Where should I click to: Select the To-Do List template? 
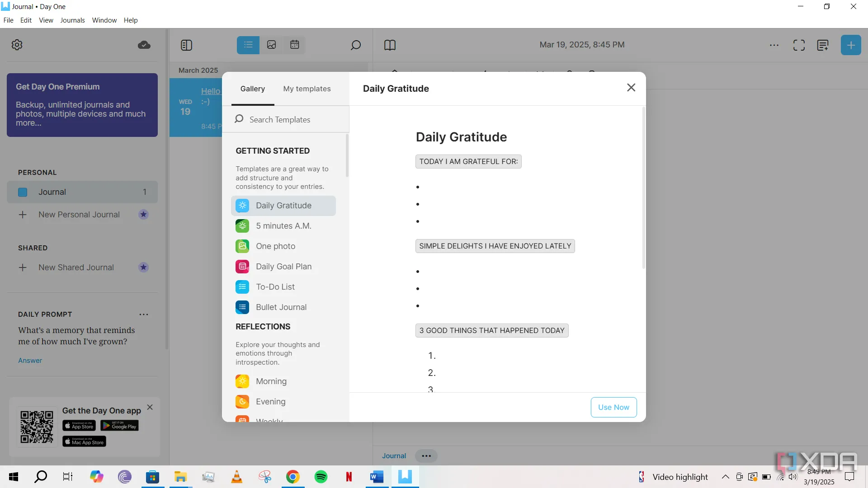283,287
